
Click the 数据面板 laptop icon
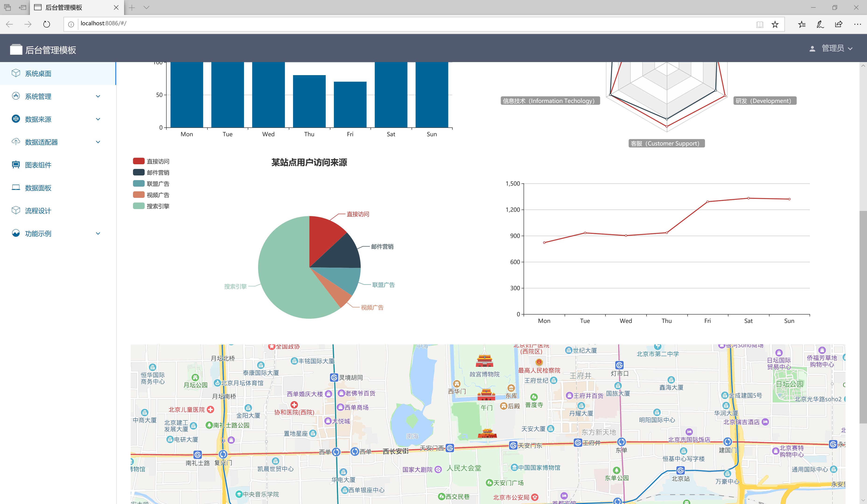click(x=16, y=187)
